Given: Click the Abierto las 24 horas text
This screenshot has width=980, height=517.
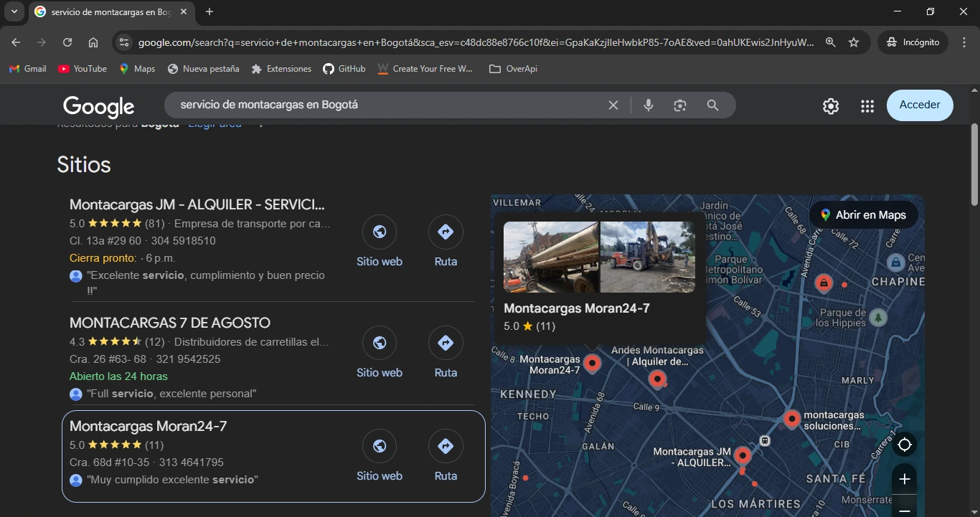Looking at the screenshot, I should [118, 376].
